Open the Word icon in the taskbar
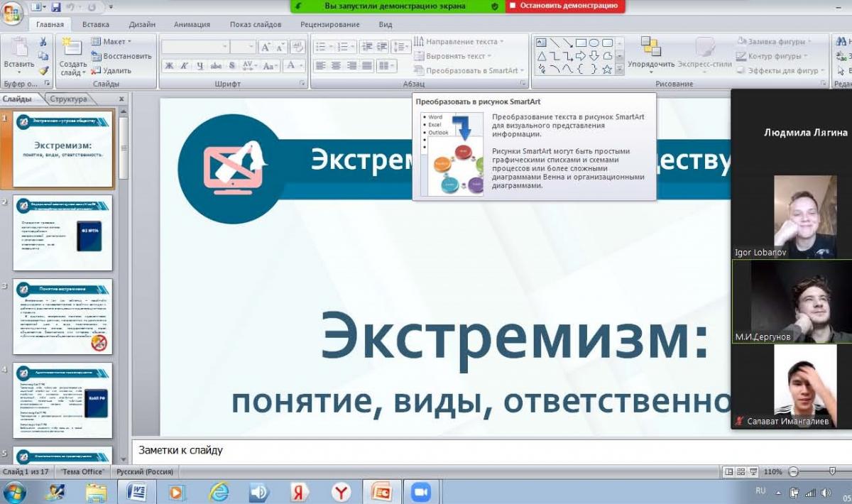 click(x=136, y=492)
